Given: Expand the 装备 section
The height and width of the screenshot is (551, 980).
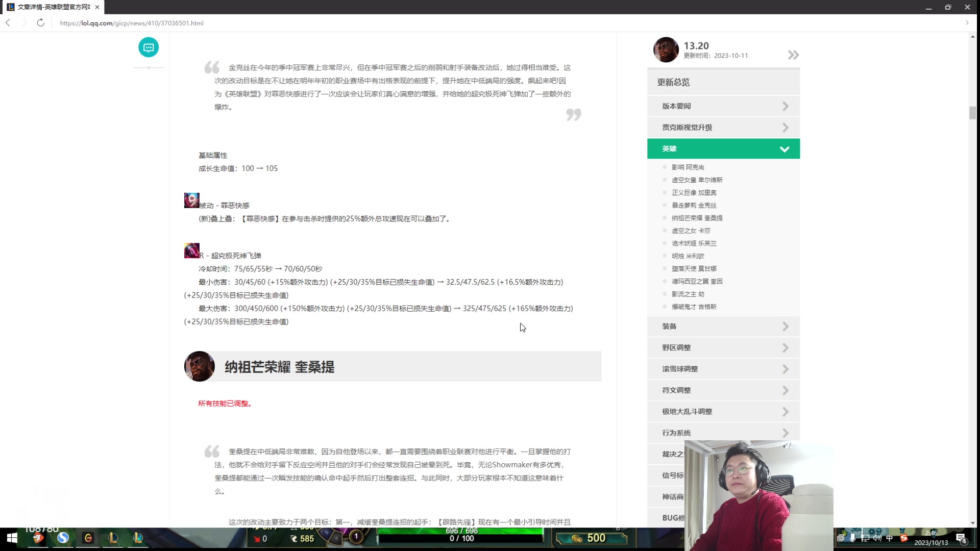Looking at the screenshot, I should pos(723,326).
